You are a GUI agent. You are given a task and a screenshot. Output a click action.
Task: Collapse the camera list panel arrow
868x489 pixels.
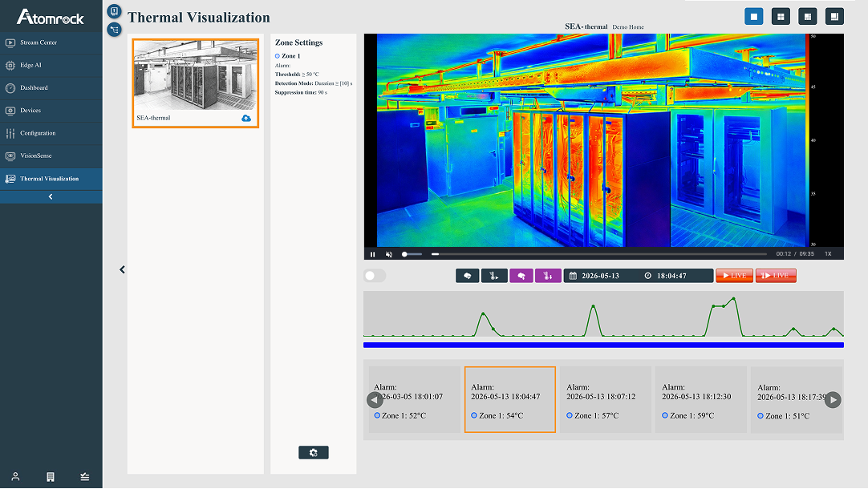tap(123, 270)
